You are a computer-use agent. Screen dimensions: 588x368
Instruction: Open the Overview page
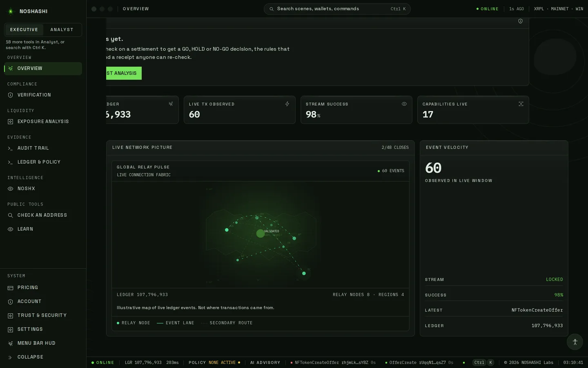coord(43,69)
